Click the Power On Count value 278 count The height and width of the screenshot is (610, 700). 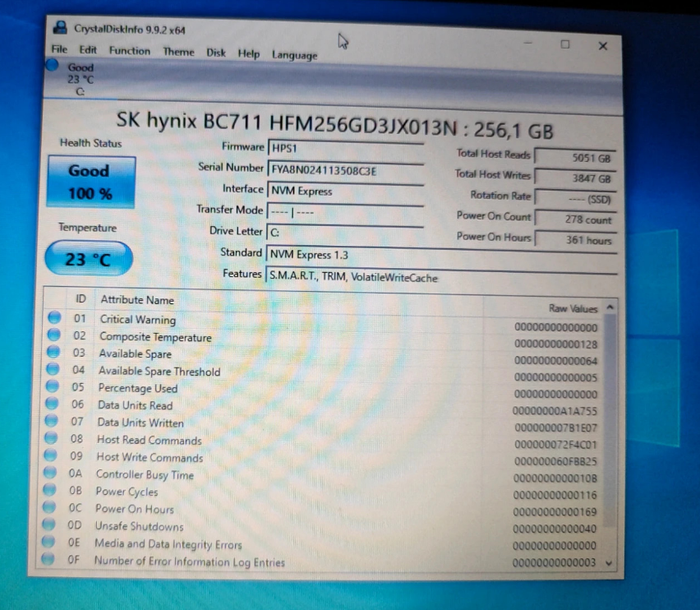click(x=576, y=219)
